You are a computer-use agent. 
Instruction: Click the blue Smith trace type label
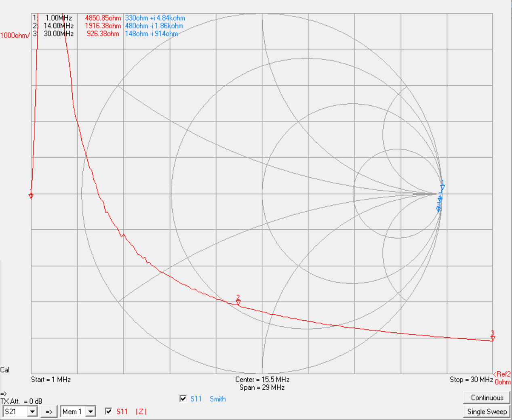point(218,399)
